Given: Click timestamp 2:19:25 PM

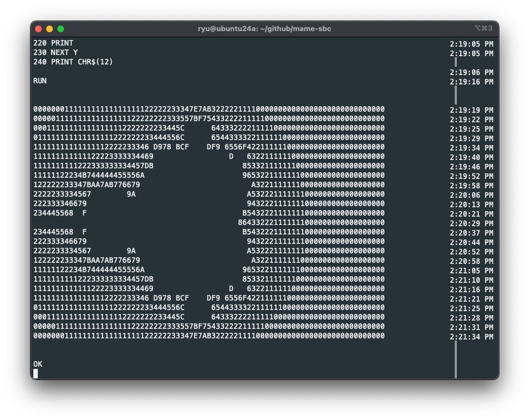Looking at the screenshot, I should pos(472,129).
